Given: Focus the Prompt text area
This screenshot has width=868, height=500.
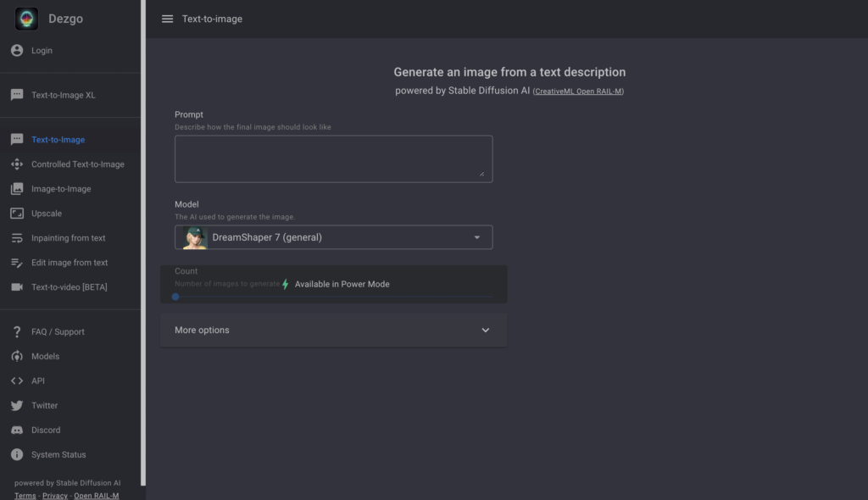Looking at the screenshot, I should 334,159.
